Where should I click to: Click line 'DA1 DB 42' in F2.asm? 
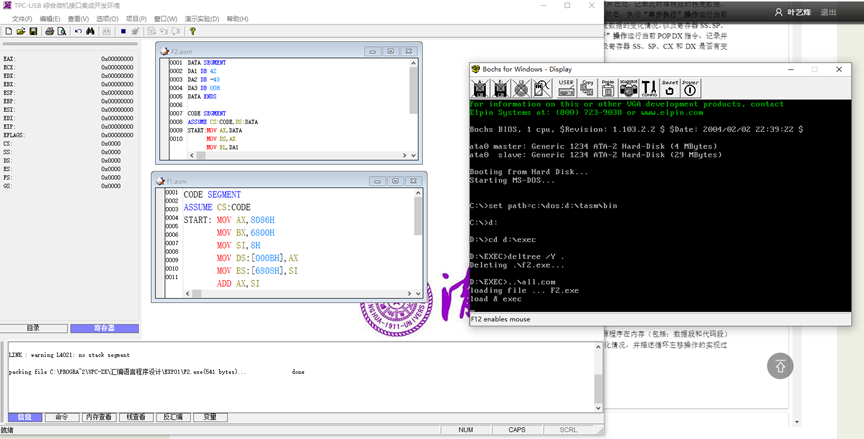coord(202,71)
